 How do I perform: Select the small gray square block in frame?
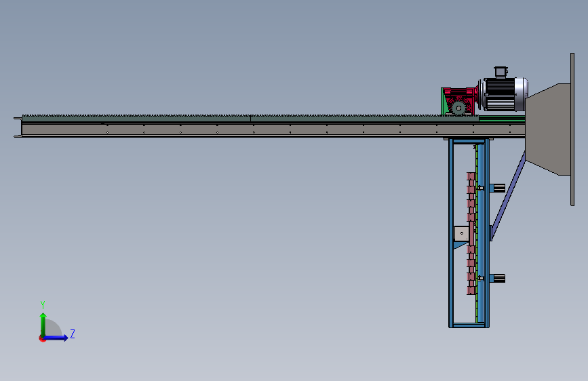click(x=461, y=234)
